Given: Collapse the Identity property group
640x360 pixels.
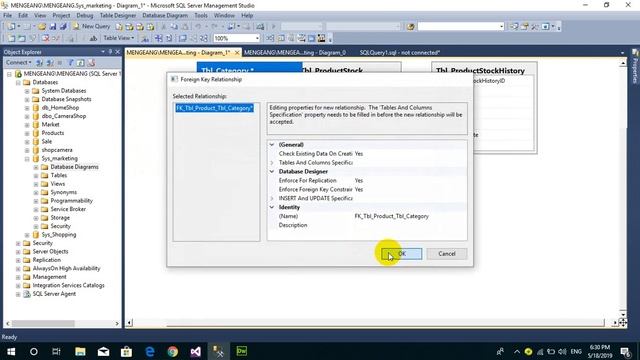Looking at the screenshot, I should (x=272, y=207).
